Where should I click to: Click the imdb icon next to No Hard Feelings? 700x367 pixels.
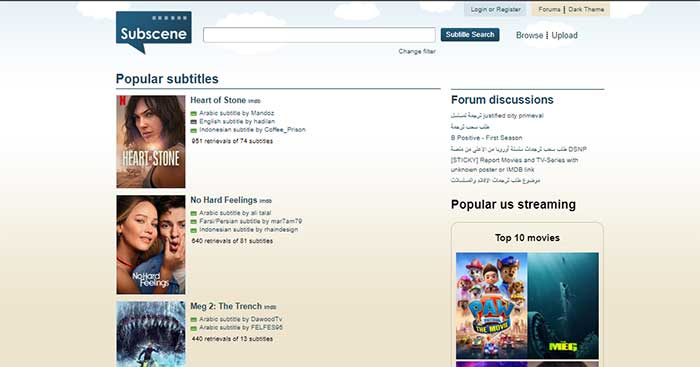pos(266,201)
